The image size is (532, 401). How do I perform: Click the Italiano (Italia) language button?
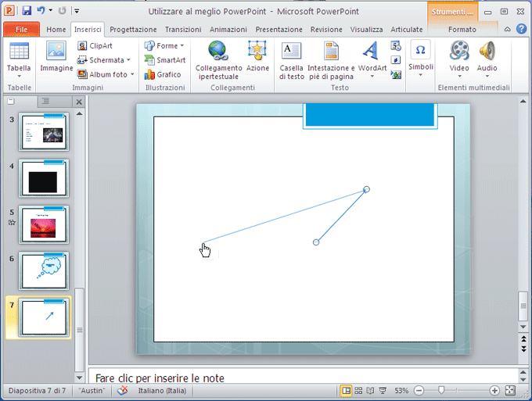pos(162,391)
